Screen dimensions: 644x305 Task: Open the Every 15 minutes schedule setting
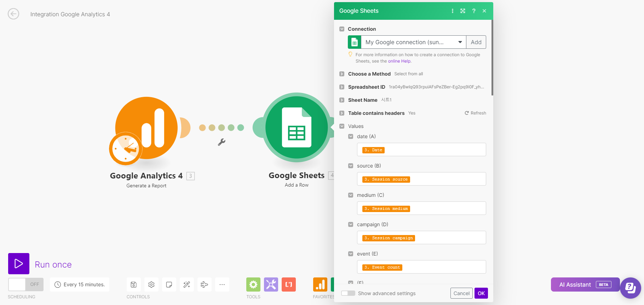(80, 285)
